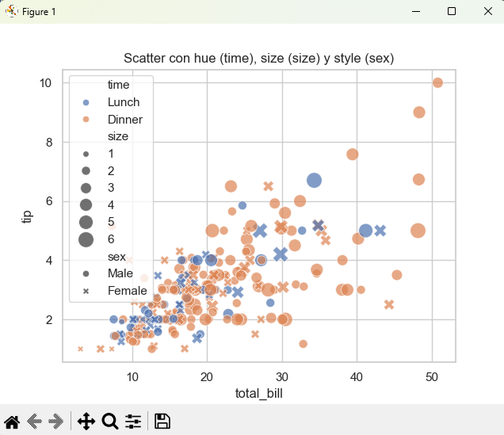This screenshot has height=435, width=504.
Task: Click the orange data point at tip 10
Action: tap(437, 82)
